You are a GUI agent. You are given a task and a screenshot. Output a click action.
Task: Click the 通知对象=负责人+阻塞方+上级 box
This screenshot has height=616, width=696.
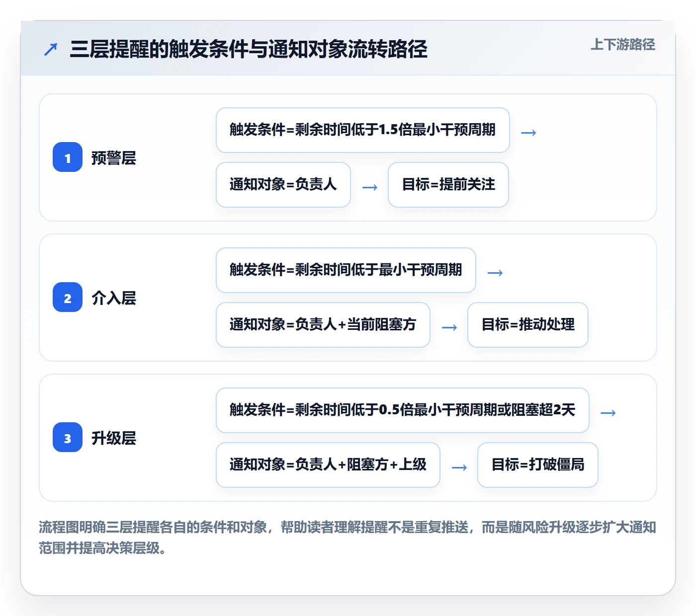(328, 465)
